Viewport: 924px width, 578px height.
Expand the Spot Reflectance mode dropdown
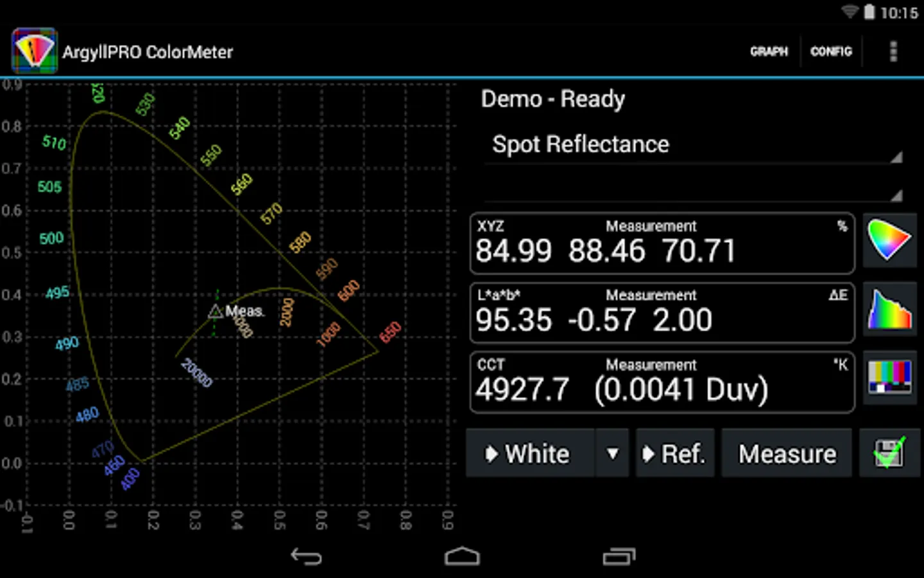[x=693, y=145]
